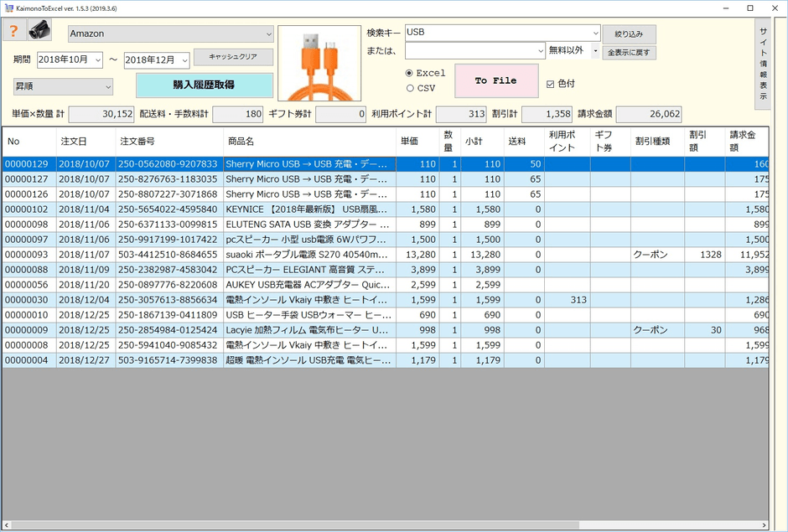Click the キャッシュクリア button
This screenshot has width=788, height=532.
[x=233, y=57]
